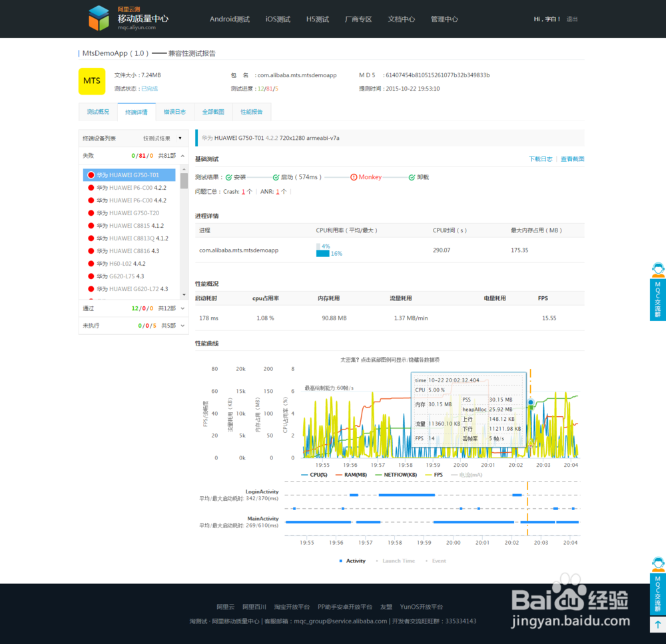Open vendor zone in top navigation
Viewport: 666px width, 644px height.
pos(358,19)
